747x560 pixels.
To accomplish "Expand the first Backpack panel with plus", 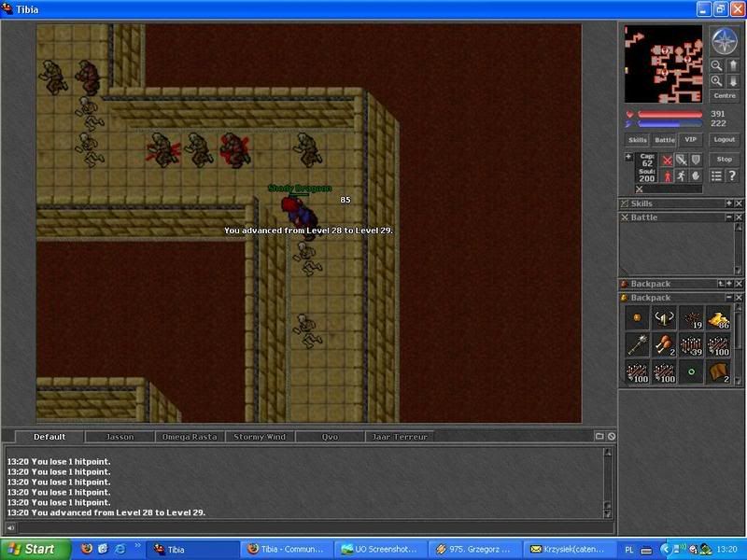I will pyautogui.click(x=729, y=284).
